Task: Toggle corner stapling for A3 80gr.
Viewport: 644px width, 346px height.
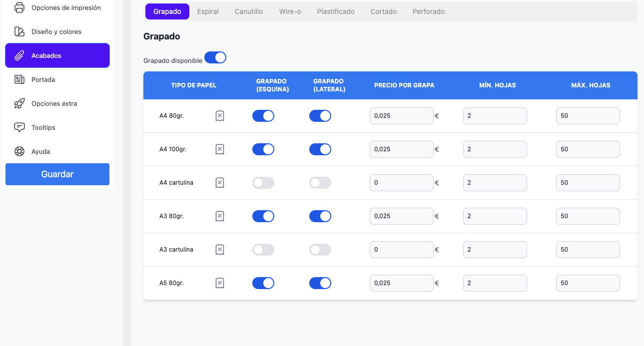Action: click(x=263, y=216)
